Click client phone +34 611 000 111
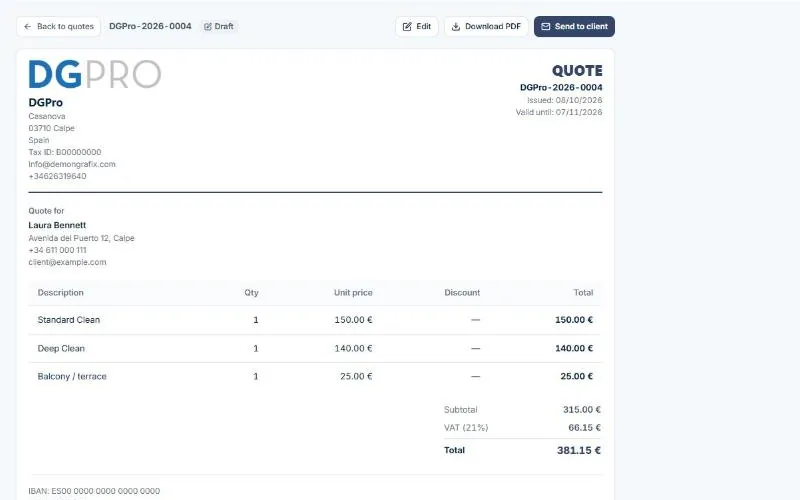The height and width of the screenshot is (500, 800). point(57,250)
